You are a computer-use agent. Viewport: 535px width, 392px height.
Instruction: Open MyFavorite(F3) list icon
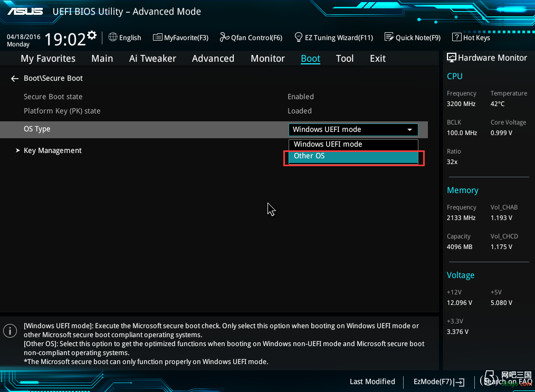(157, 37)
